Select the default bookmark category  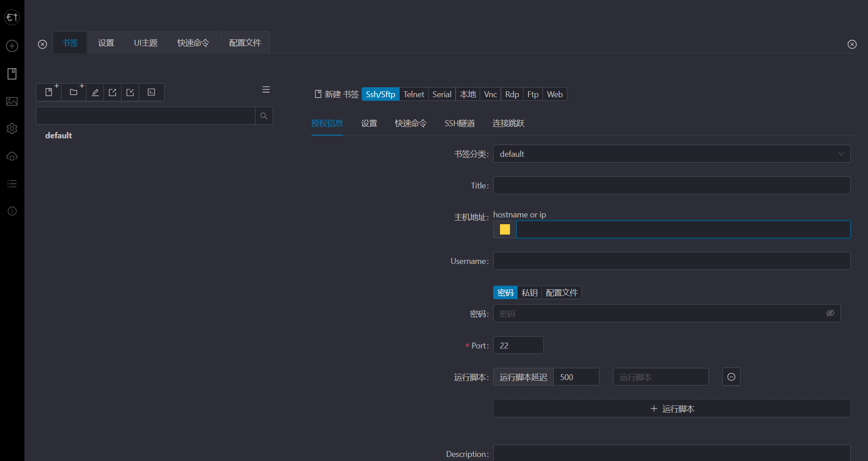(x=59, y=136)
